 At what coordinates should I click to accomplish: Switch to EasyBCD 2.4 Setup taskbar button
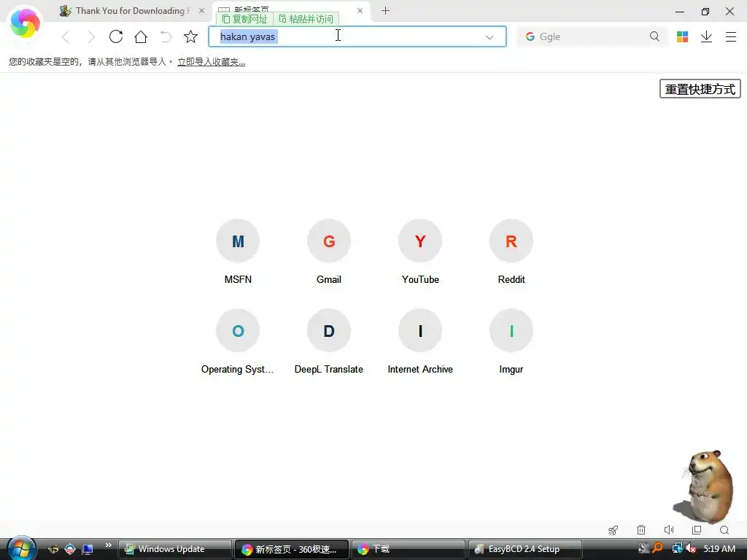525,549
